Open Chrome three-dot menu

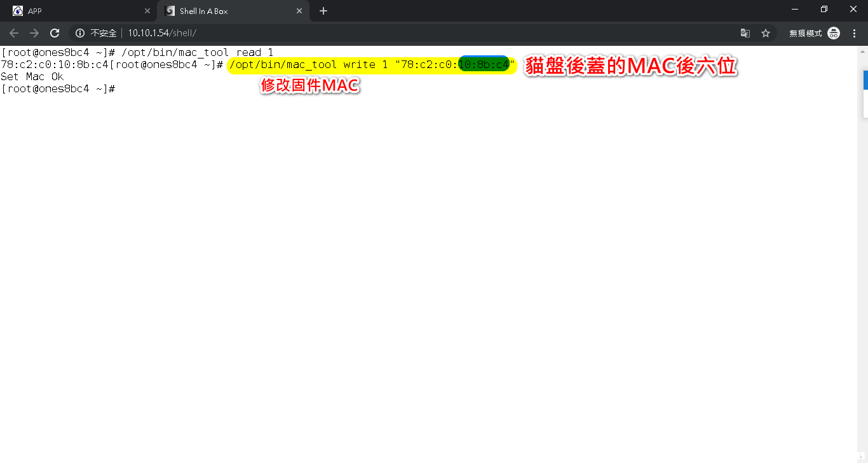pyautogui.click(x=854, y=33)
